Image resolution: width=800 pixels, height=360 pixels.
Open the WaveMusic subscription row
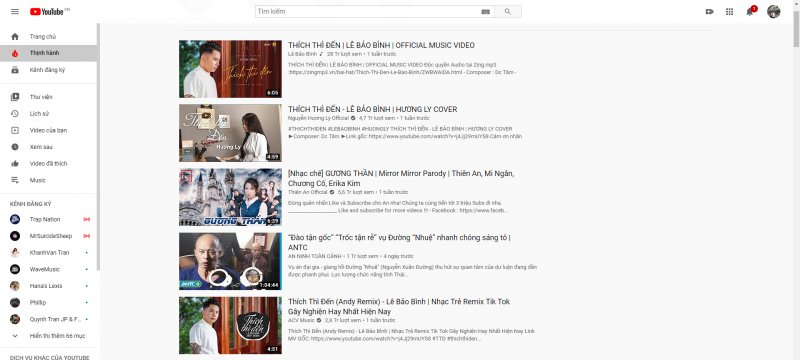[x=48, y=269]
